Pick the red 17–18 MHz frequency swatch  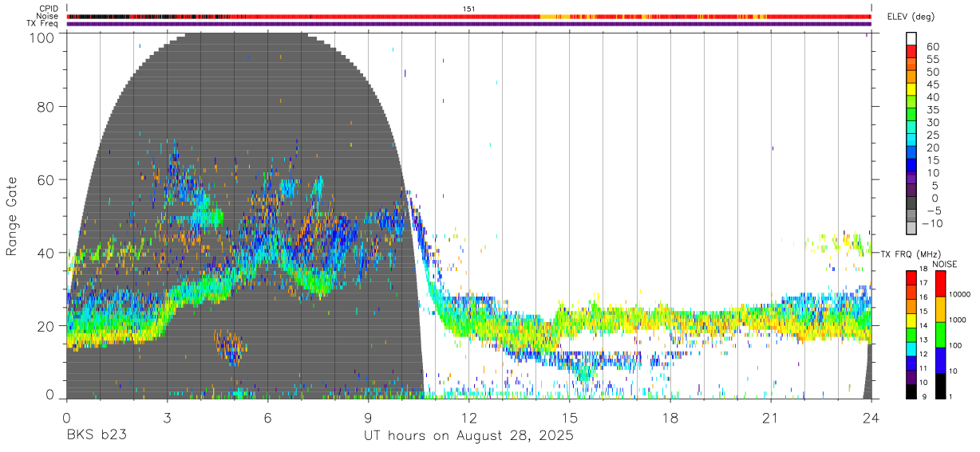point(911,277)
